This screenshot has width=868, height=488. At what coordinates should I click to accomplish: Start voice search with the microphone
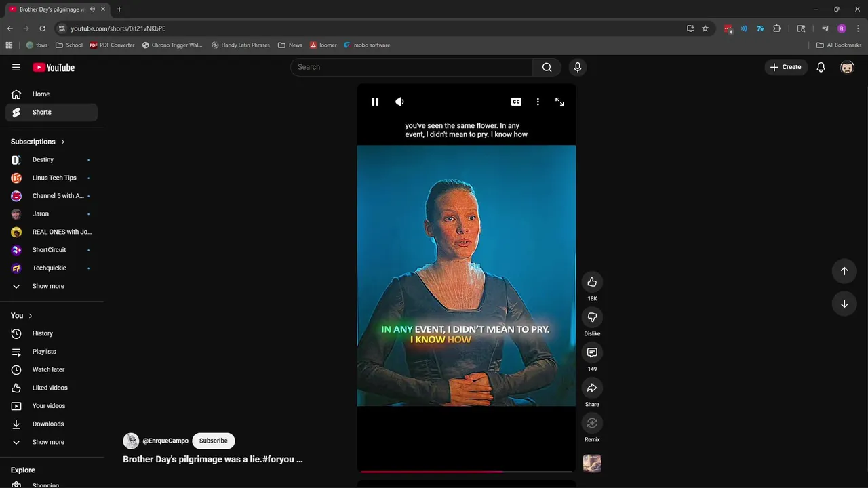tap(577, 67)
